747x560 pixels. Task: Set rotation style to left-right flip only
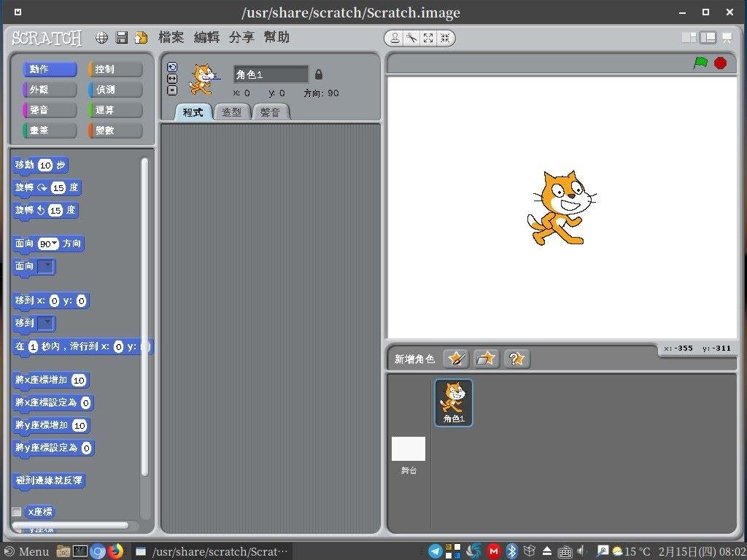click(172, 79)
